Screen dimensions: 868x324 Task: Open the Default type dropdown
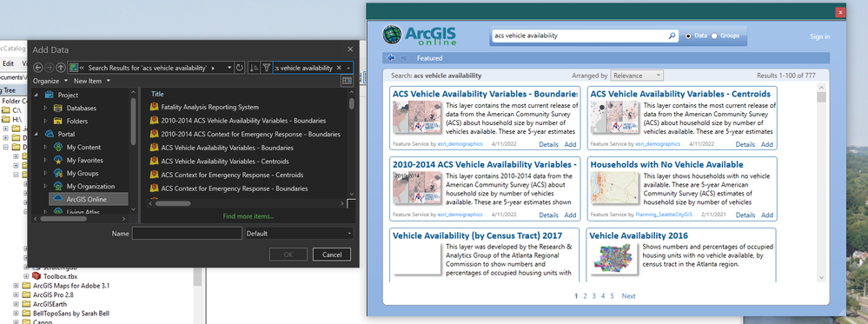pyautogui.click(x=299, y=234)
